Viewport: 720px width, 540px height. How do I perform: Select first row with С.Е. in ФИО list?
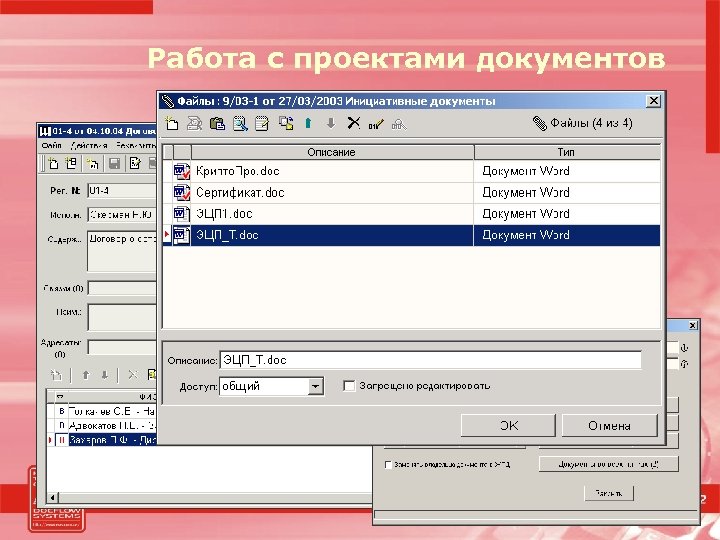pos(101,411)
